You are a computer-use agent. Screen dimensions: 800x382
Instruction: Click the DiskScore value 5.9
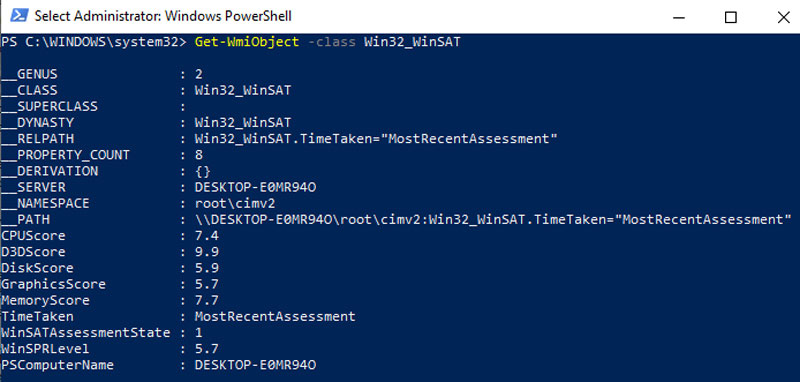tap(207, 268)
